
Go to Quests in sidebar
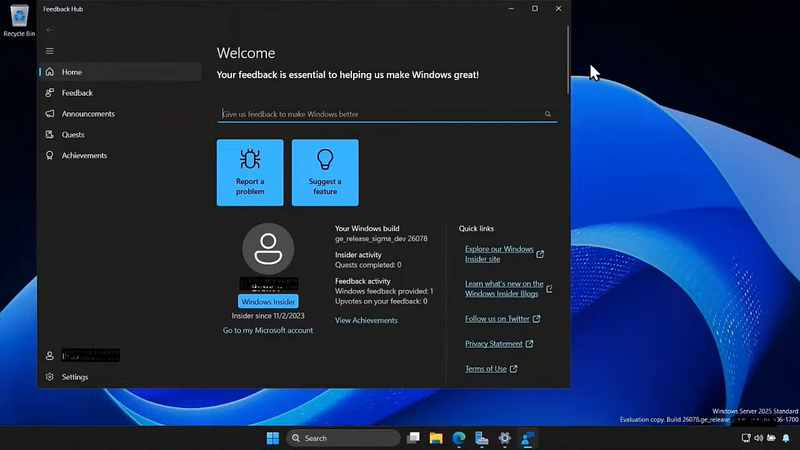pos(73,135)
